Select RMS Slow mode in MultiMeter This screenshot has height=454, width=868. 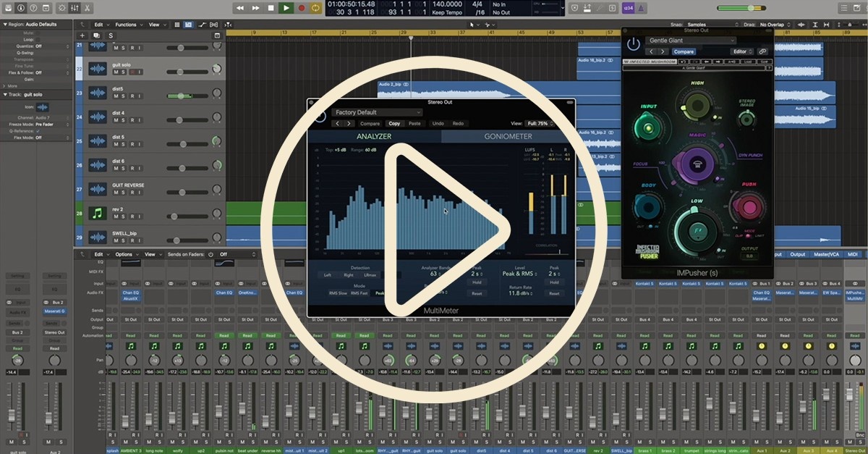pos(338,293)
